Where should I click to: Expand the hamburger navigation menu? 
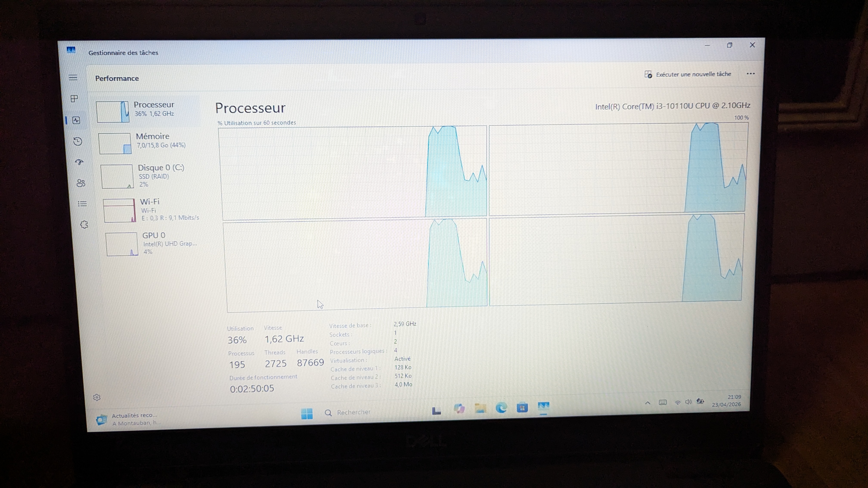pos(73,78)
